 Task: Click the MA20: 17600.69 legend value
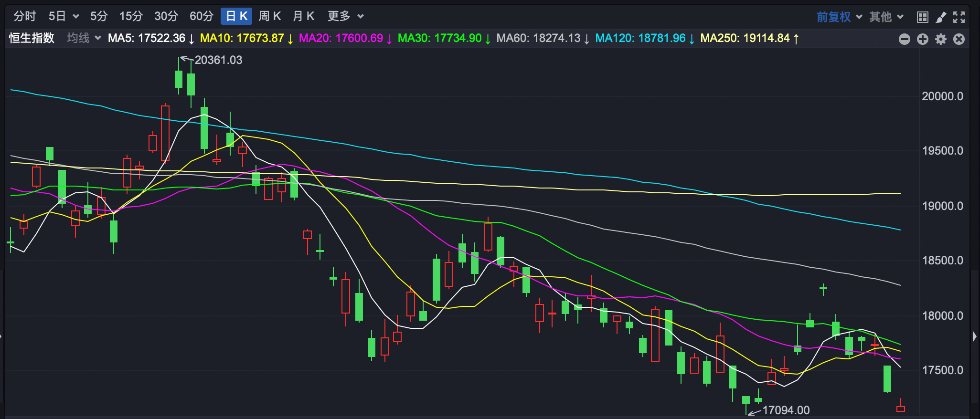(345, 38)
